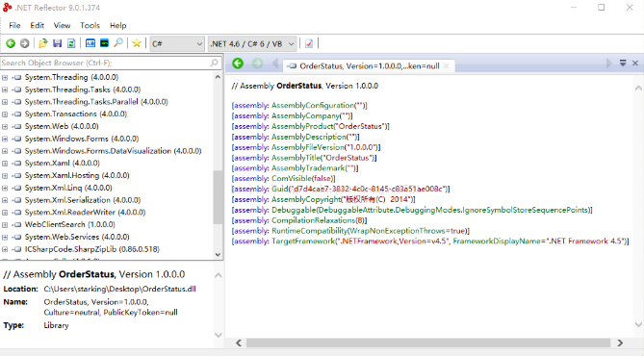Select System.Windows.Forms.DataVisualization in tree
Image resolution: width=644 pixels, height=356 pixels.
point(113,151)
